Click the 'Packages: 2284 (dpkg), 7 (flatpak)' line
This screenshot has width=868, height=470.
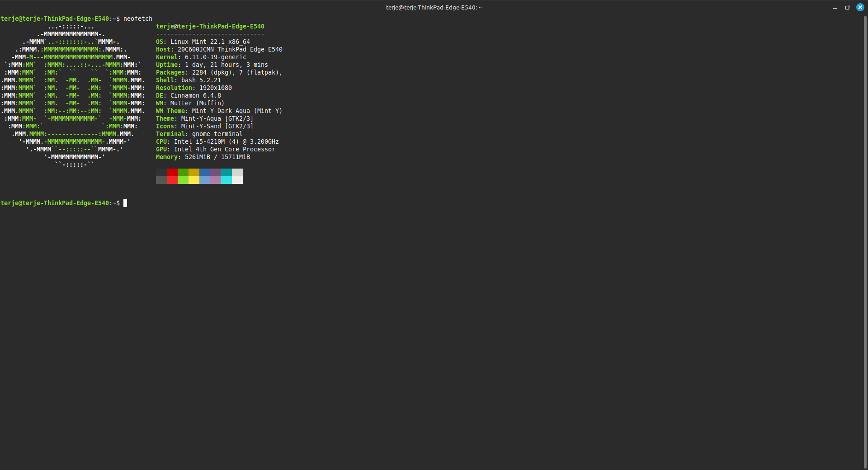coord(219,73)
